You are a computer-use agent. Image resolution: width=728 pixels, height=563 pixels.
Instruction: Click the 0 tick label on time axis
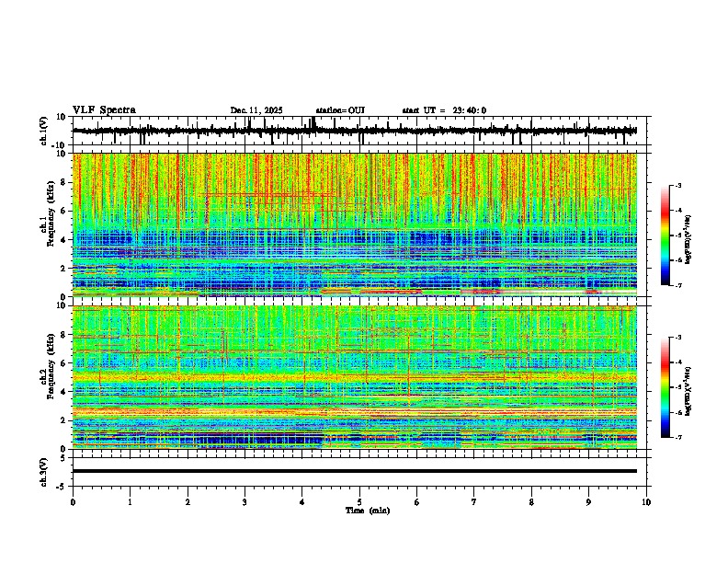point(73,502)
